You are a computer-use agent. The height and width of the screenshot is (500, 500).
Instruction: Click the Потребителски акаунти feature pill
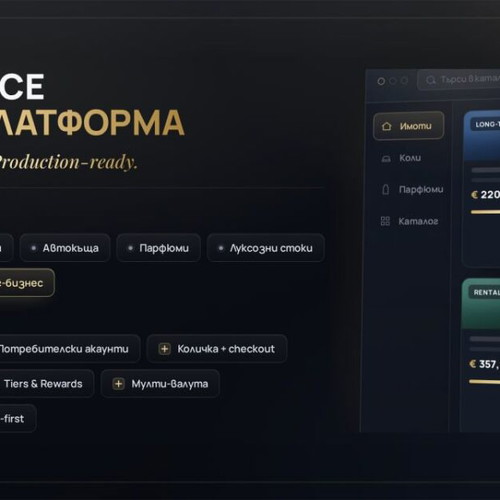coord(69,349)
